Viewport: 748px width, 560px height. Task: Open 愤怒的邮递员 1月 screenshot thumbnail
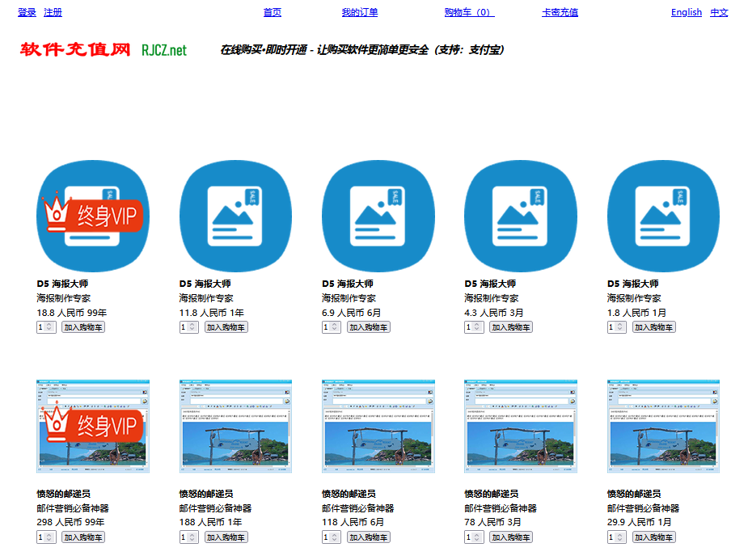[663, 426]
